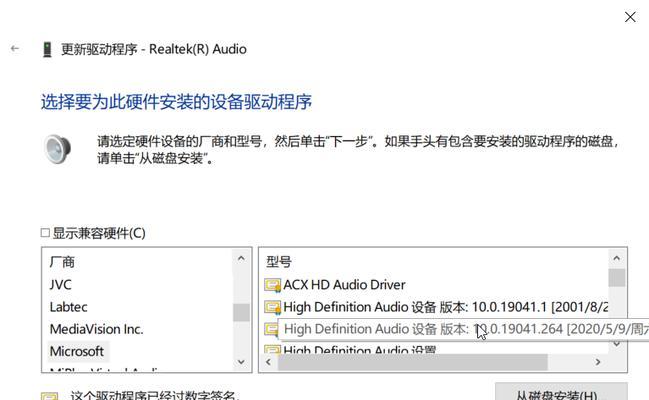649x400 pixels.
Task: Click the manufacturer list scrollbar thumb
Action: coord(241,313)
